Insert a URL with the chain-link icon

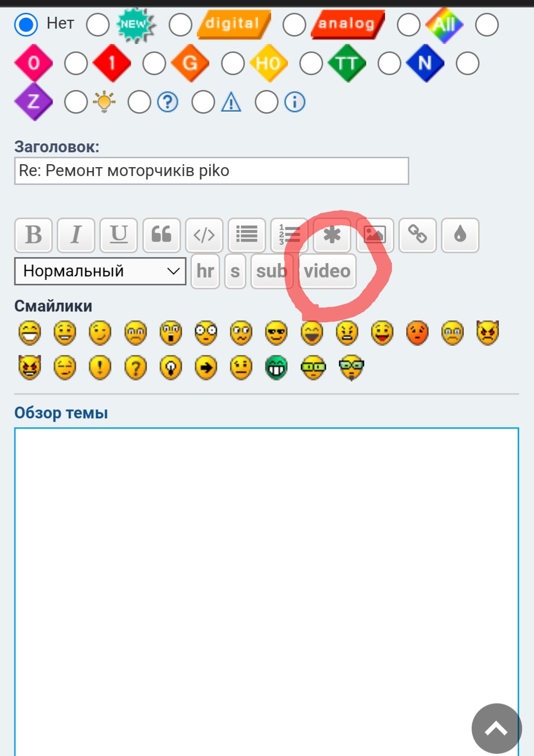click(417, 235)
